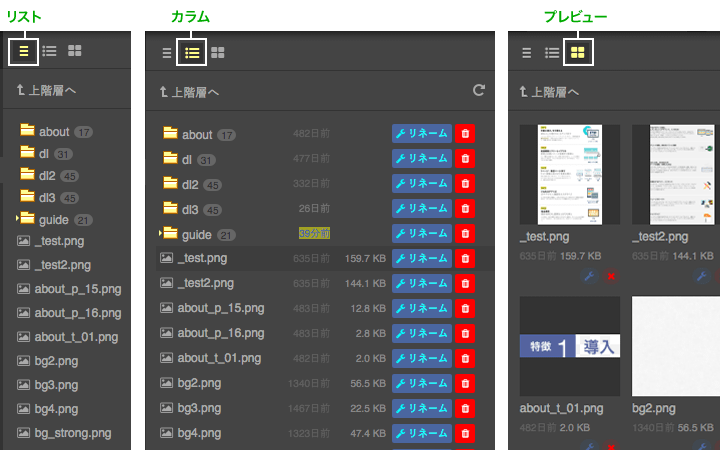This screenshot has width=720, height=450.
Task: Select bg_strong.png in the left file list
Action: (72, 433)
